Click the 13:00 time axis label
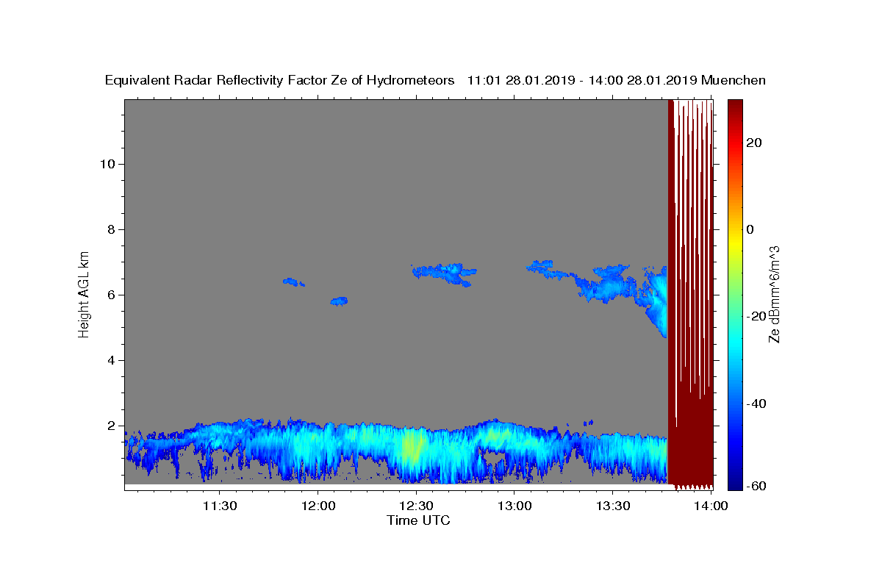Viewport: 882px width, 588px height. pos(514,506)
